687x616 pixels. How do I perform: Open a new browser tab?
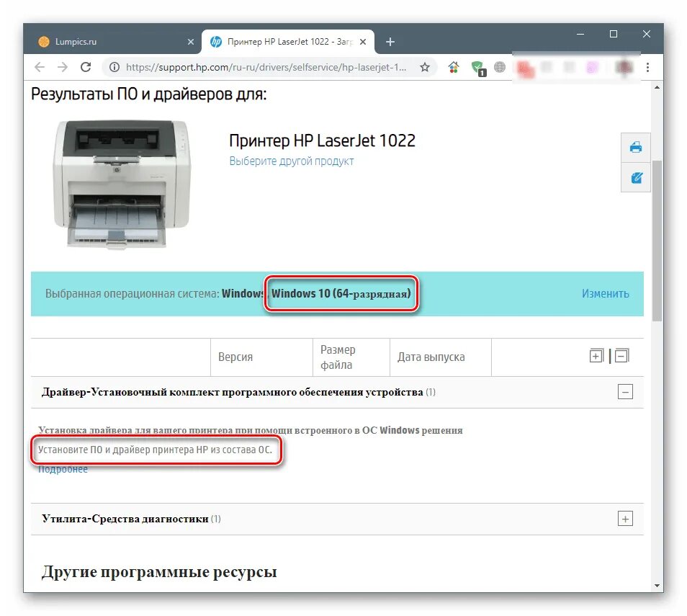(x=390, y=42)
